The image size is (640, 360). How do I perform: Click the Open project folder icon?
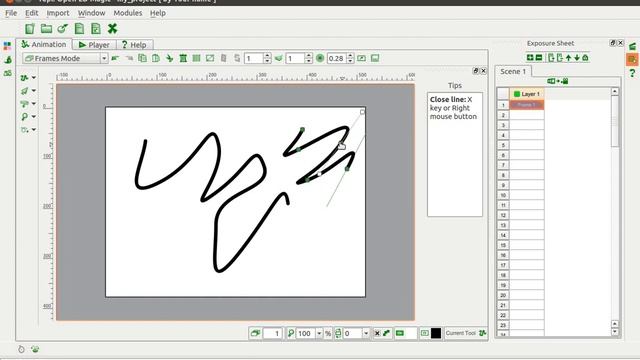point(46,29)
